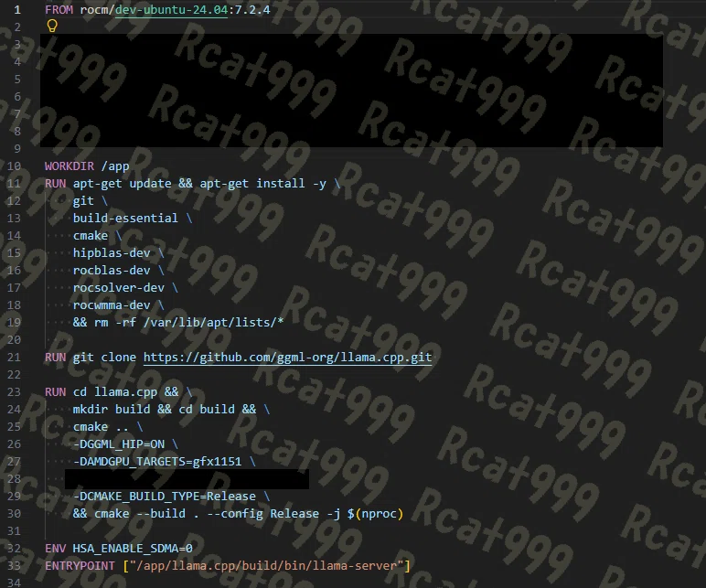706x588 pixels.
Task: Click line number 21 in the gutter
Action: (14, 357)
